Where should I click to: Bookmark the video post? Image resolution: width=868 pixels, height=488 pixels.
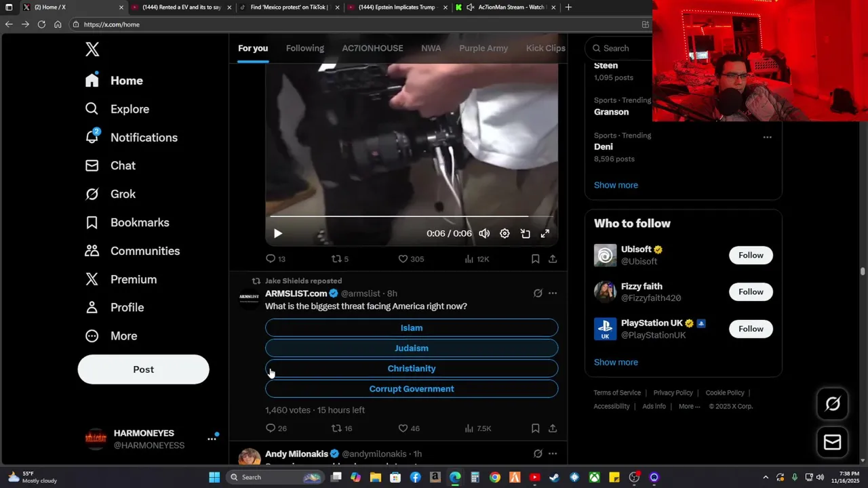tap(535, 259)
